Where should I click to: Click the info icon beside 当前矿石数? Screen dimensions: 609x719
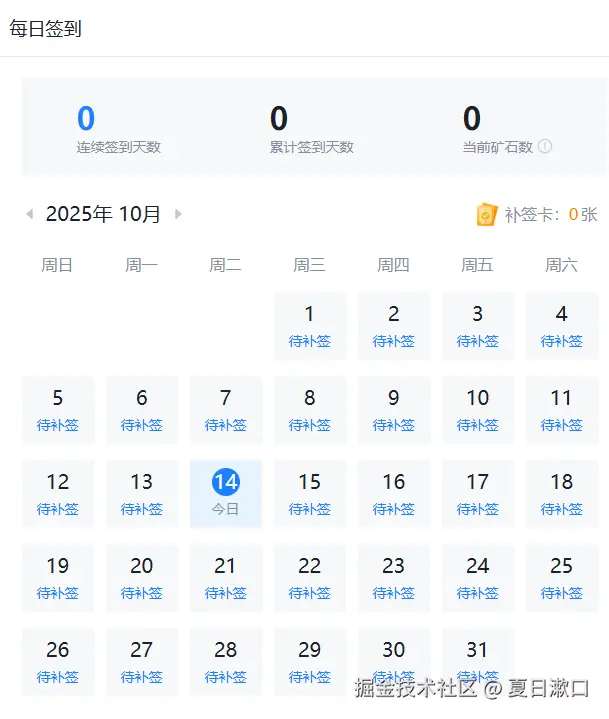tap(545, 147)
